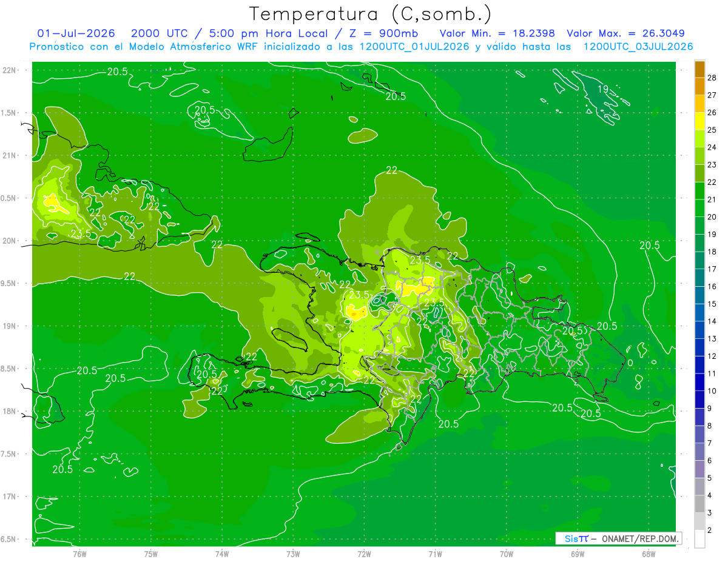Click the "5:00 pm Hora Local" text
Image resolution: width=728 pixels, height=562 pixels.
tap(269, 33)
